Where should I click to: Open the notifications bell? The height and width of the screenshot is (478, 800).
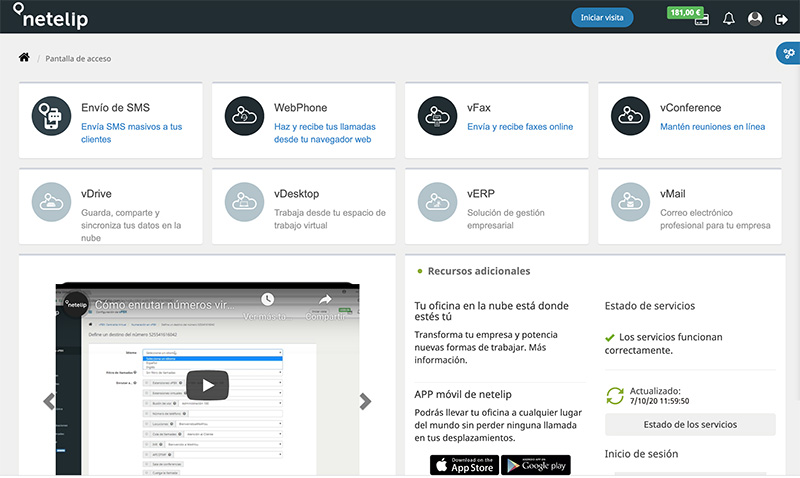point(729,19)
